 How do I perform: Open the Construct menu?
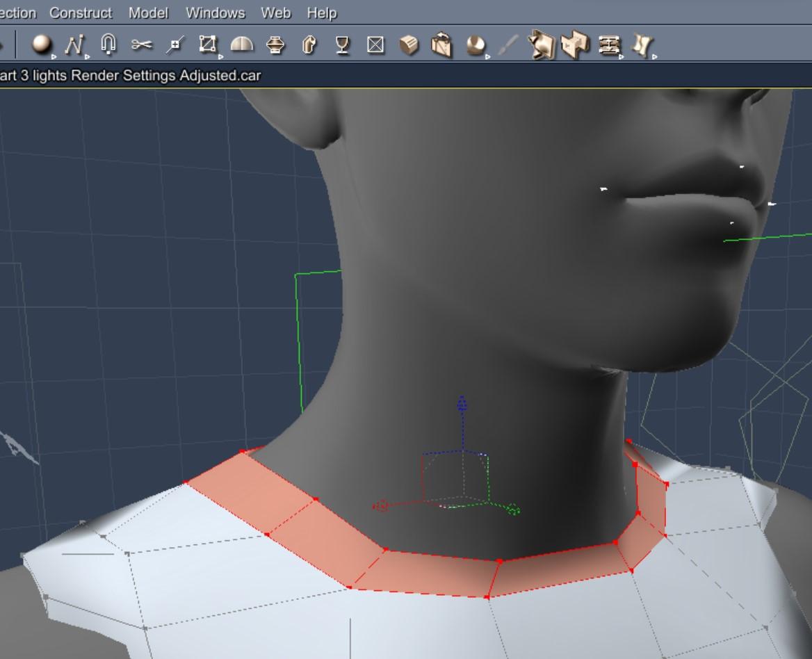[x=81, y=13]
